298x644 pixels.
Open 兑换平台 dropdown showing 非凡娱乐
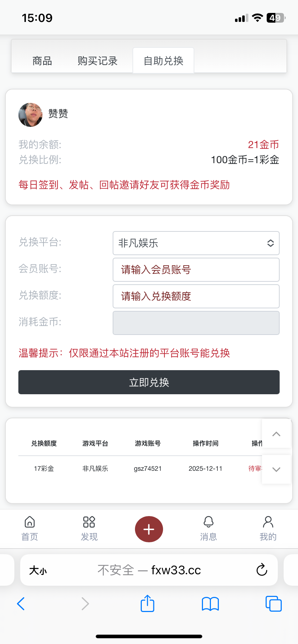pos(196,243)
